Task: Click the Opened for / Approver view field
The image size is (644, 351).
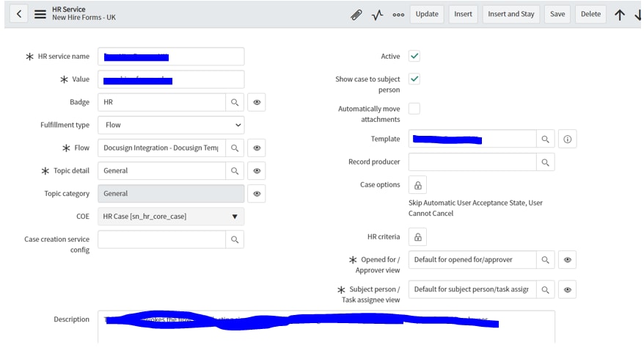Action: pyautogui.click(x=472, y=260)
